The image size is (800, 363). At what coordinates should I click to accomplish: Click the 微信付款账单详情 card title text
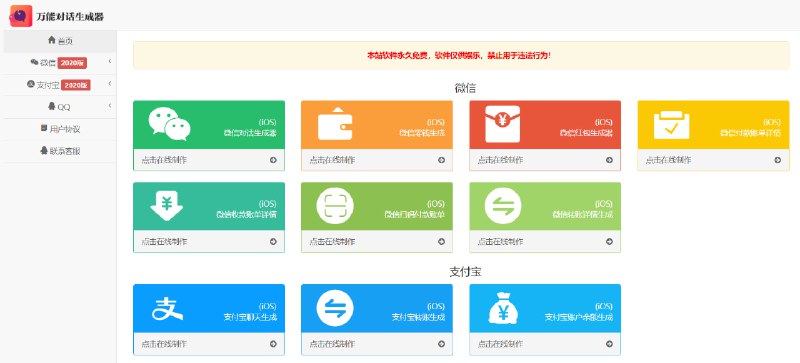click(751, 133)
